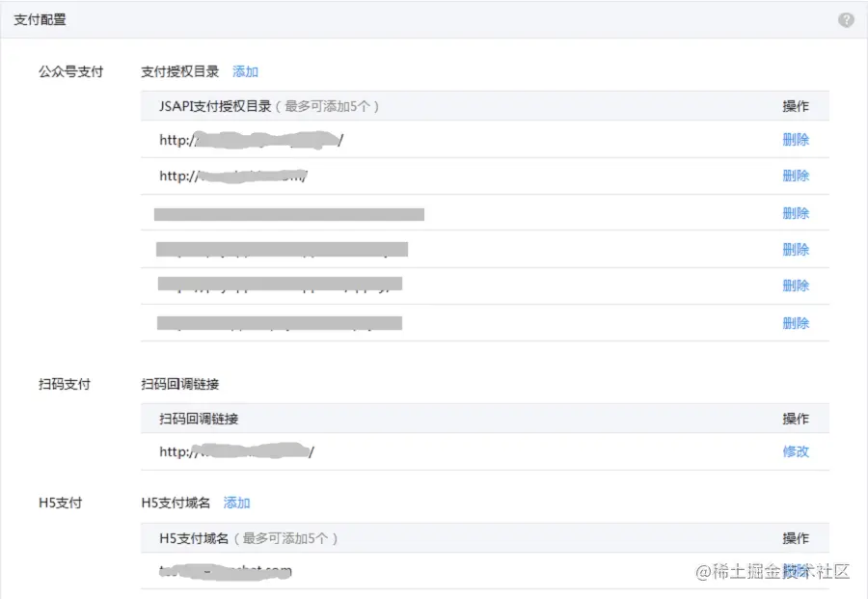Screen dimensions: 868x599
Task: Click 添加 next to H5支付域名
Action: [x=236, y=503]
